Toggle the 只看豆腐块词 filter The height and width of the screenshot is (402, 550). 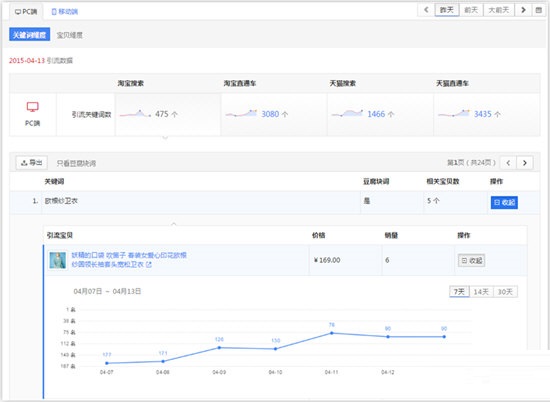(x=76, y=163)
